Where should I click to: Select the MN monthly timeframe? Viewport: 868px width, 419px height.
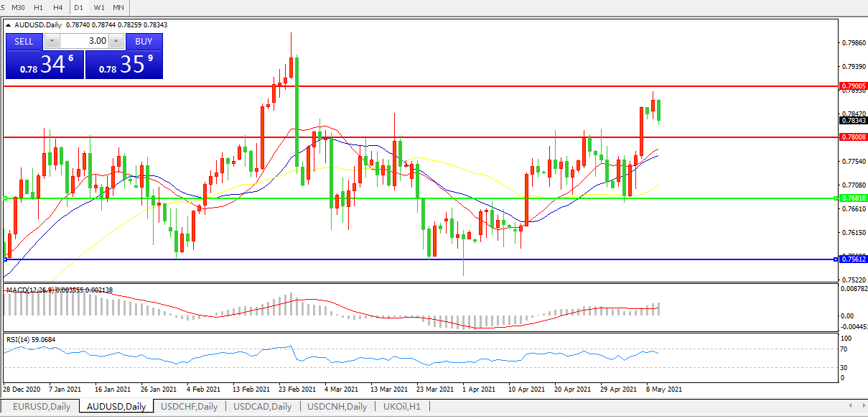click(x=118, y=7)
